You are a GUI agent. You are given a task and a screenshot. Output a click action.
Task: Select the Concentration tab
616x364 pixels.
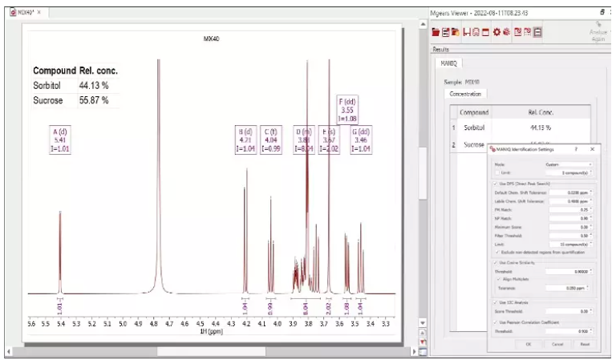(x=465, y=94)
